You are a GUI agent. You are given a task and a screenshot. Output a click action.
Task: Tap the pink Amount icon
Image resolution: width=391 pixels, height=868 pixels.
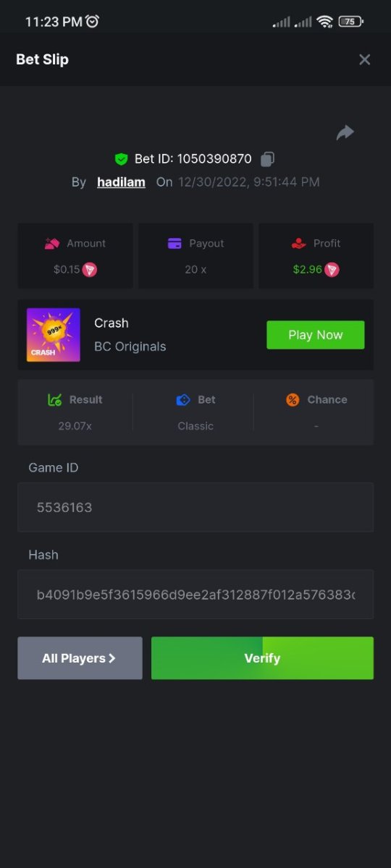tap(51, 244)
